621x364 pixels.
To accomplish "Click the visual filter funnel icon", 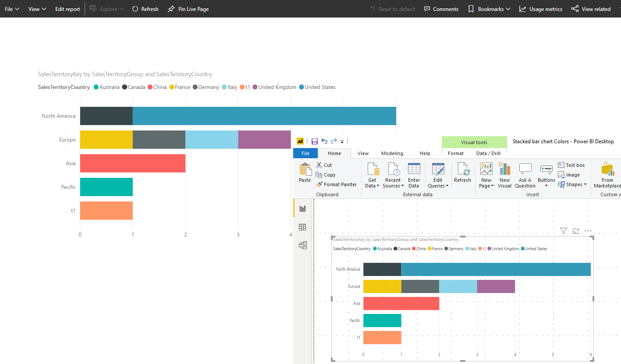I will tap(564, 231).
